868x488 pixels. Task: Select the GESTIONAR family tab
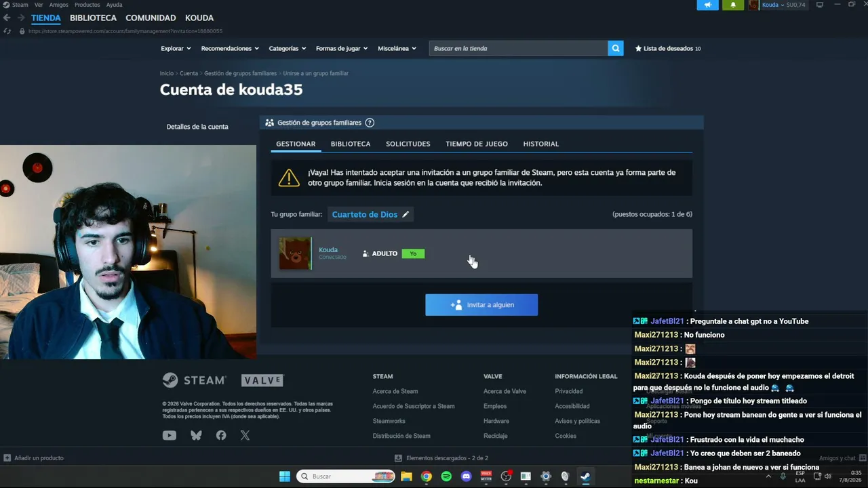(296, 144)
